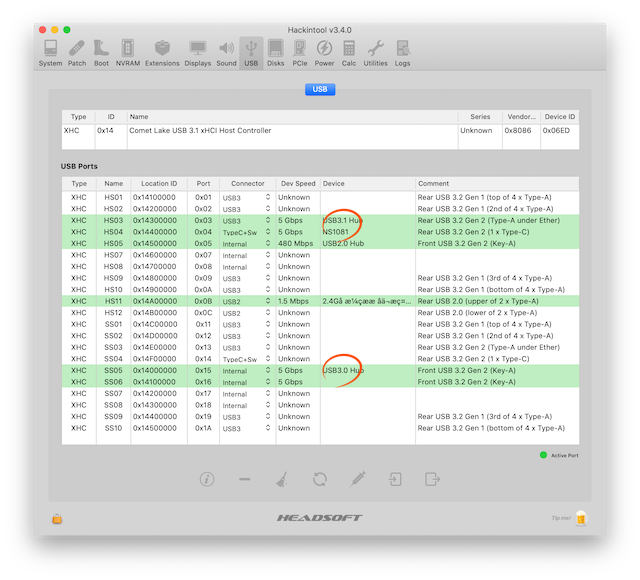
Task: Open the System toolbar section
Action: [50, 53]
